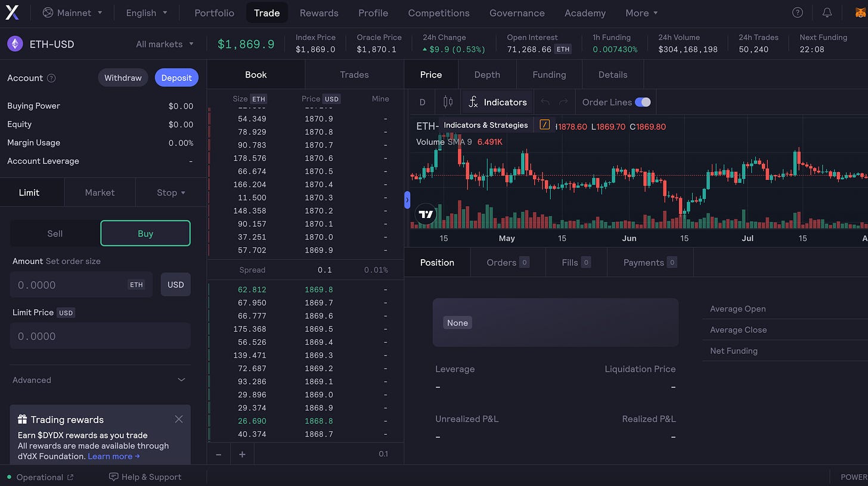Click the Operational status external link icon
This screenshot has width=868, height=486.
pos(70,477)
